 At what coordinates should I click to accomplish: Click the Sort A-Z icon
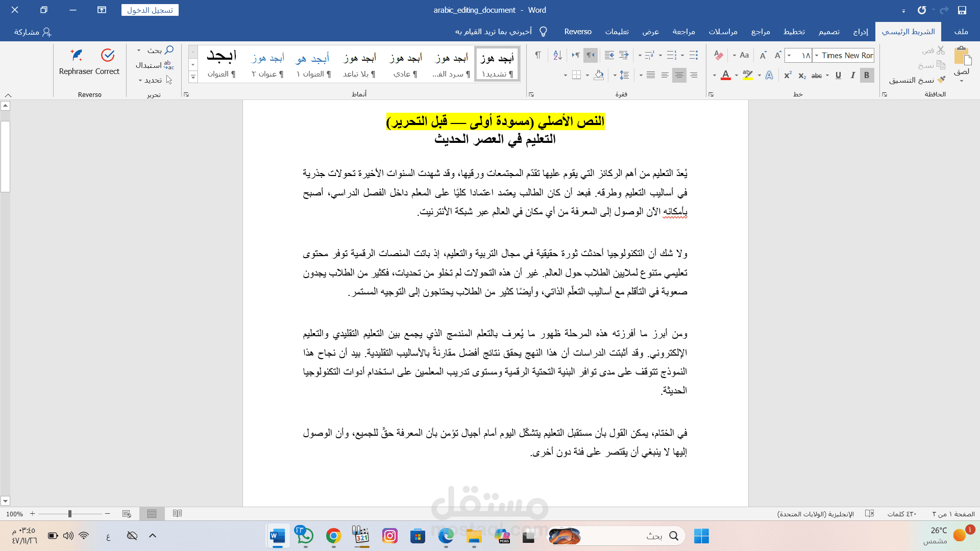point(557,55)
